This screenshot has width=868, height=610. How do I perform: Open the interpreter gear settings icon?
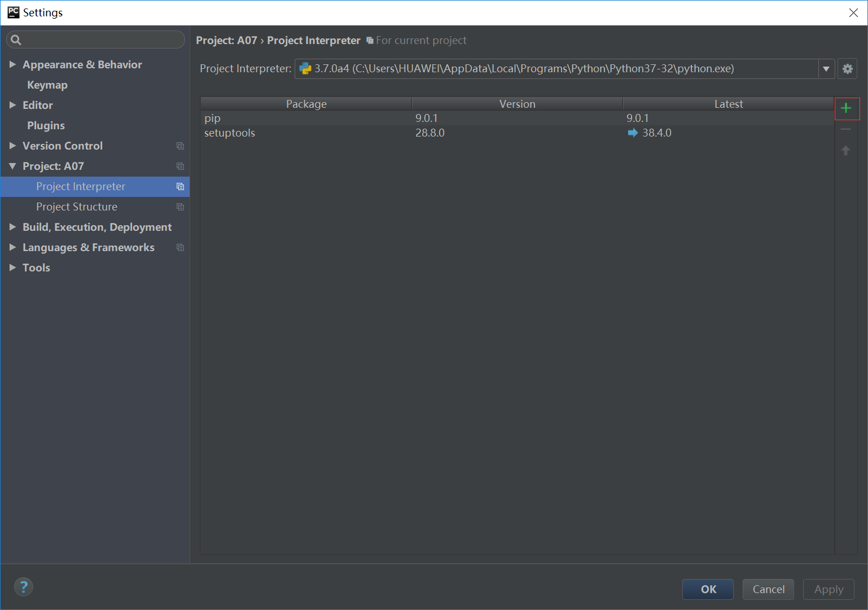coord(848,69)
